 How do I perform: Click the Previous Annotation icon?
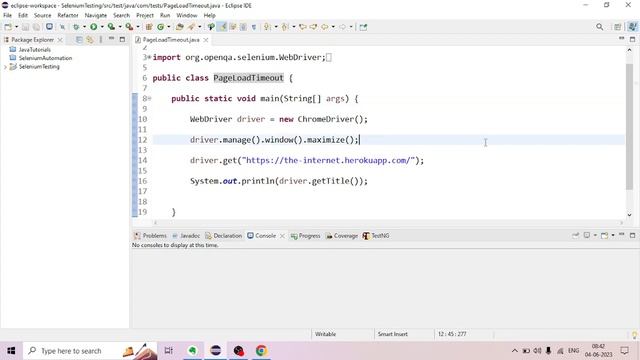(285, 27)
